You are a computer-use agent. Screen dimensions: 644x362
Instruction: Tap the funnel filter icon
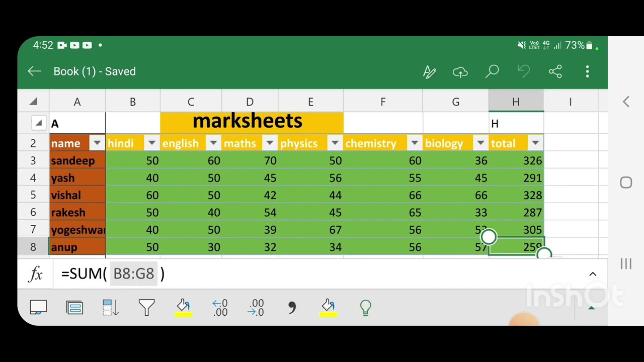147,307
